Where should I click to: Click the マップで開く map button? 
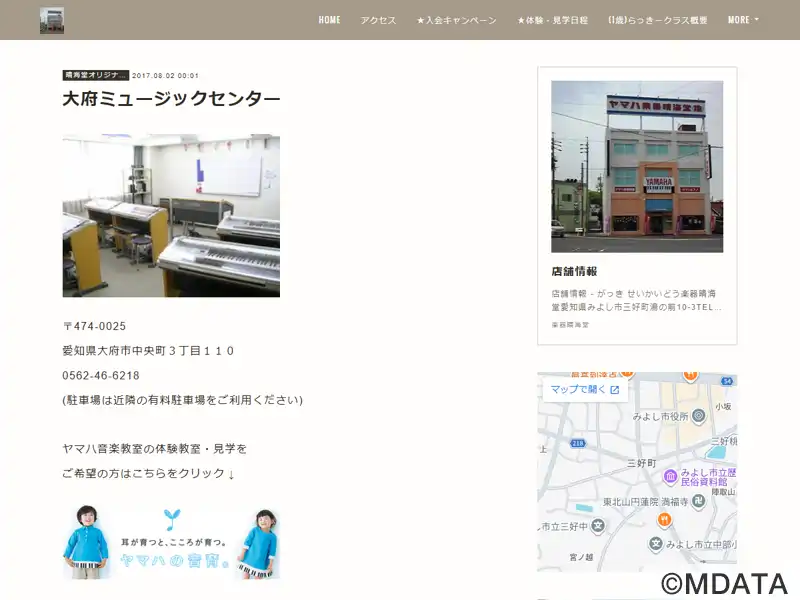pyautogui.click(x=585, y=389)
